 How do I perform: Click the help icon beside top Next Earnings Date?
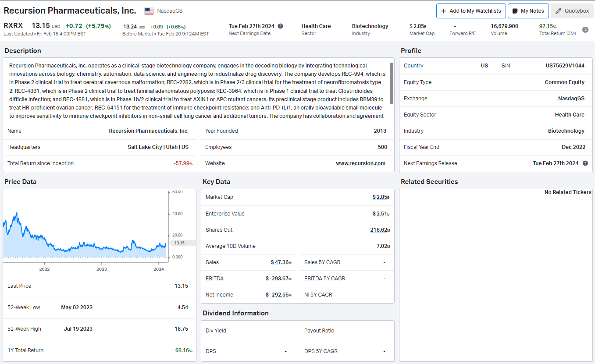point(281,26)
